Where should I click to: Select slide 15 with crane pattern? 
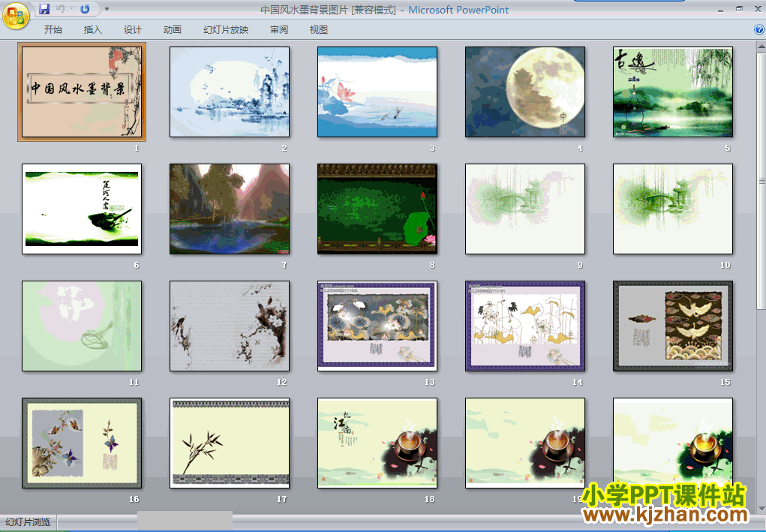(x=673, y=326)
